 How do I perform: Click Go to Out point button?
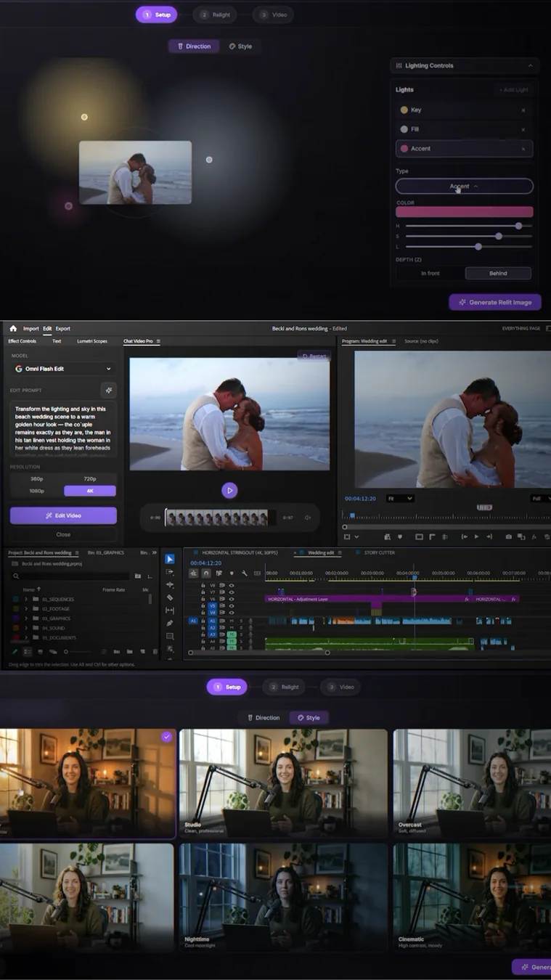489,537
